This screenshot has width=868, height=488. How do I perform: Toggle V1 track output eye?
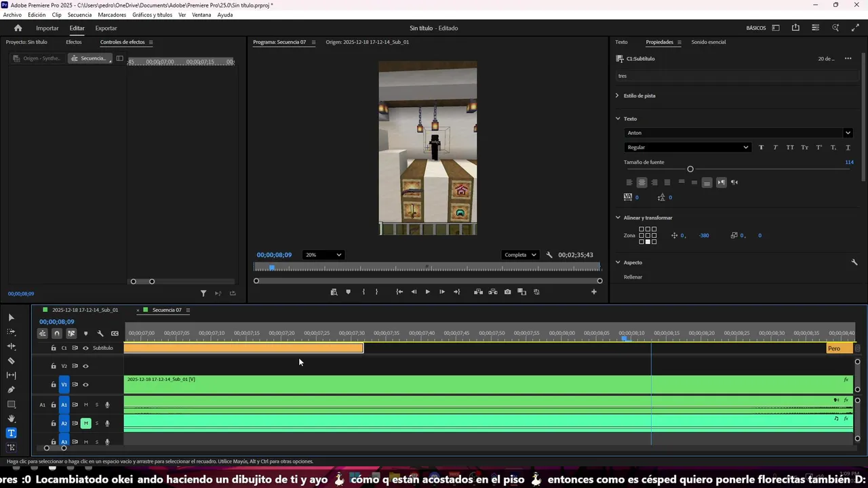point(85,385)
